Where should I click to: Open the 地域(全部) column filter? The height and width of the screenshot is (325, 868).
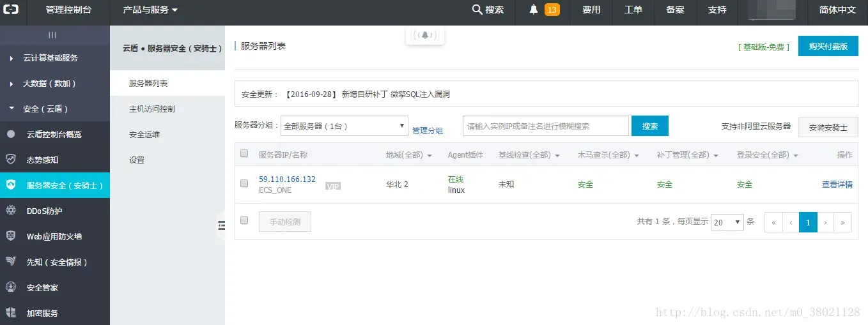coord(409,155)
